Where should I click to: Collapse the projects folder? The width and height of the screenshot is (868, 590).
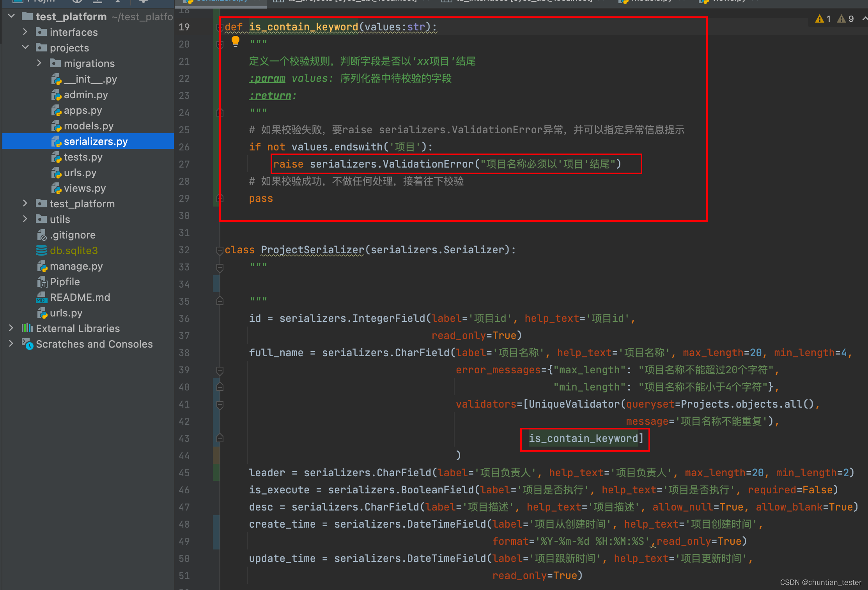(25, 47)
